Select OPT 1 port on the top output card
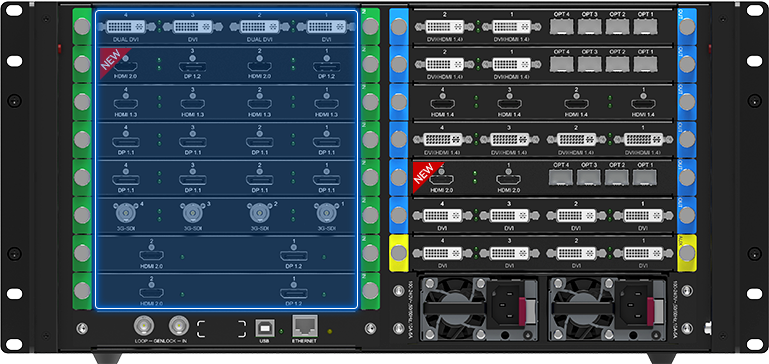The width and height of the screenshot is (769, 364). point(645,26)
